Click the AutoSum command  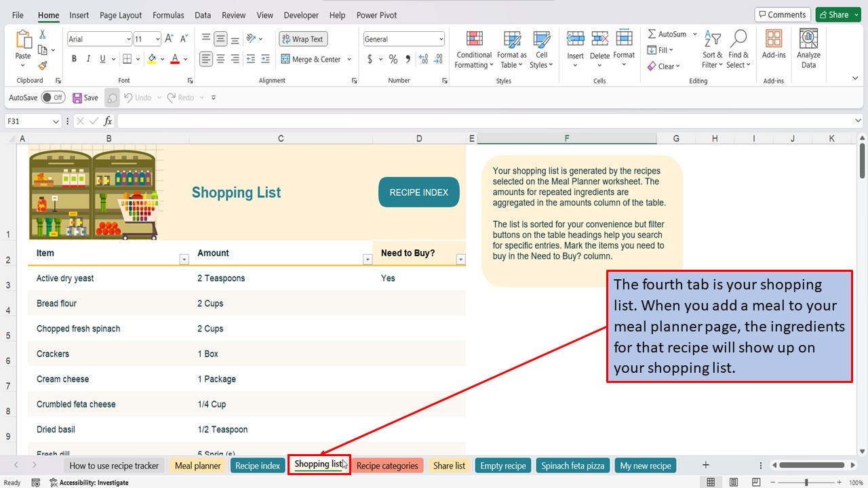click(669, 33)
